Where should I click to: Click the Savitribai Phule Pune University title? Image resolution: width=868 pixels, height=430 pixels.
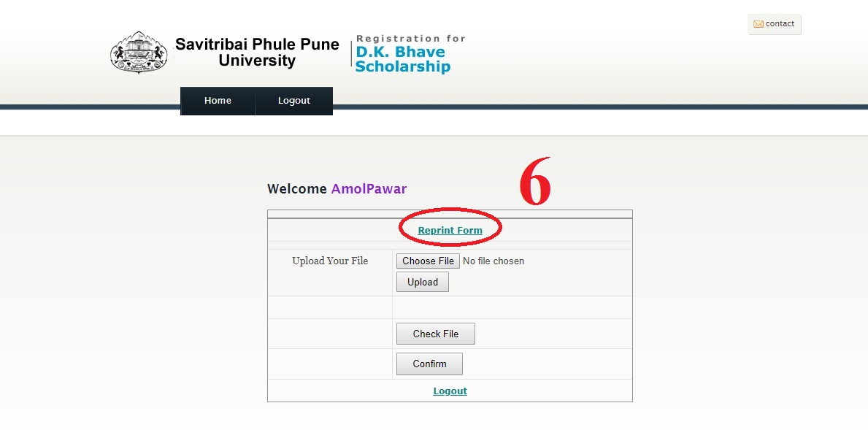point(257,52)
